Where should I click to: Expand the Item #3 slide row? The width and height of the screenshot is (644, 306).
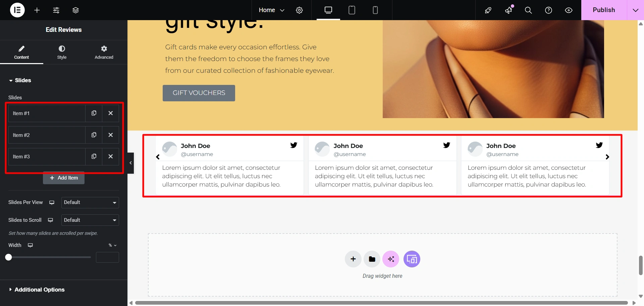pyautogui.click(x=47, y=156)
